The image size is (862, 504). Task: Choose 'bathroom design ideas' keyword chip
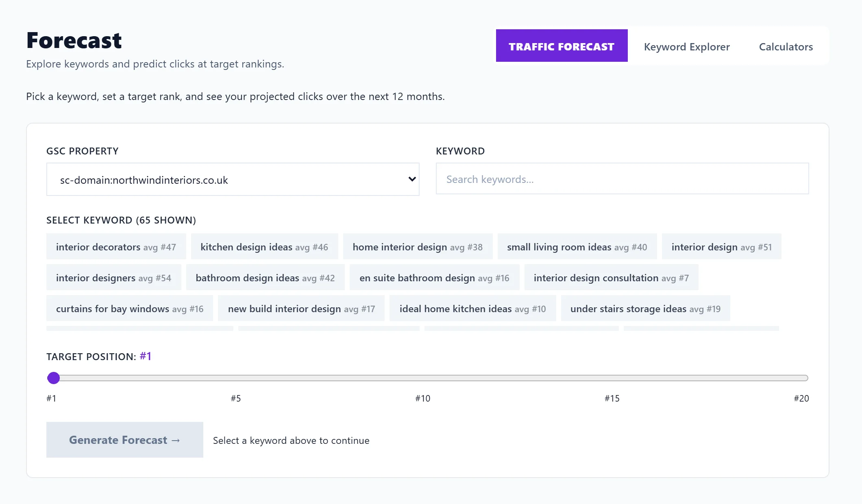[265, 278]
